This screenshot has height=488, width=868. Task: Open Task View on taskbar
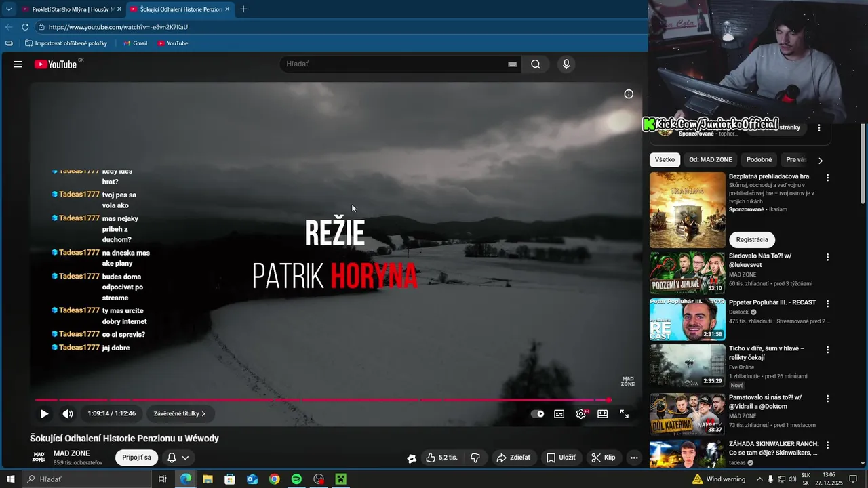(163, 479)
